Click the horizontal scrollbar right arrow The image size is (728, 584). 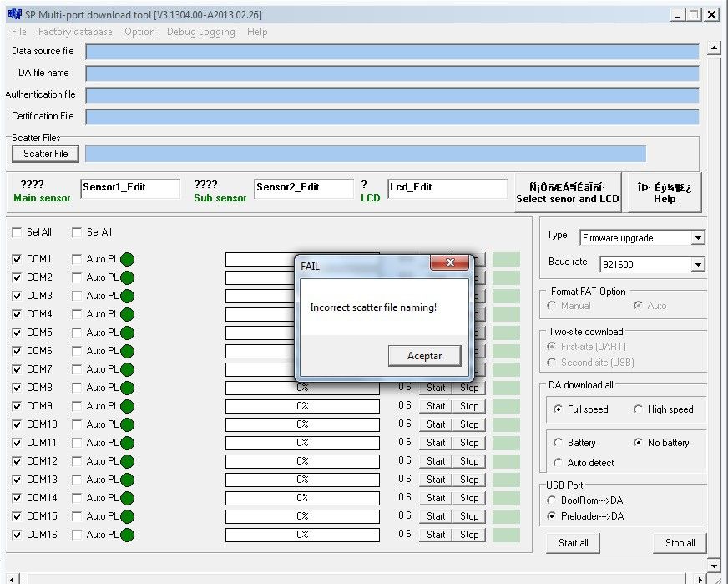point(700,579)
